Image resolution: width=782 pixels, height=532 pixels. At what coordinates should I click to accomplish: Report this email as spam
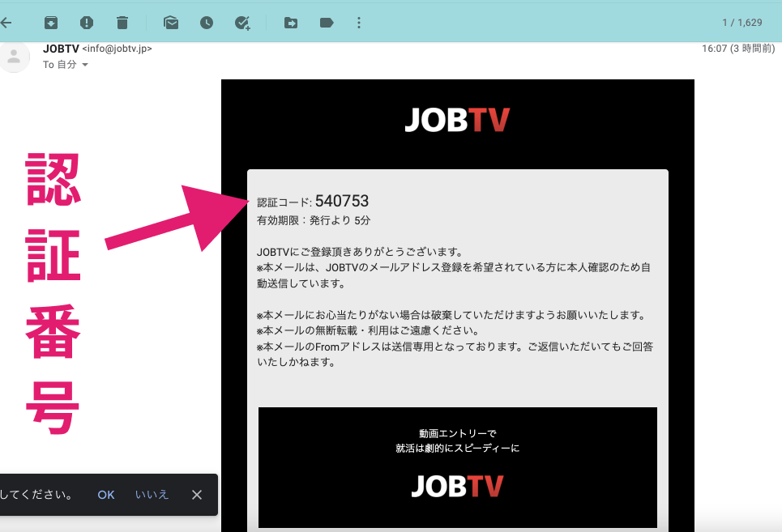point(86,23)
